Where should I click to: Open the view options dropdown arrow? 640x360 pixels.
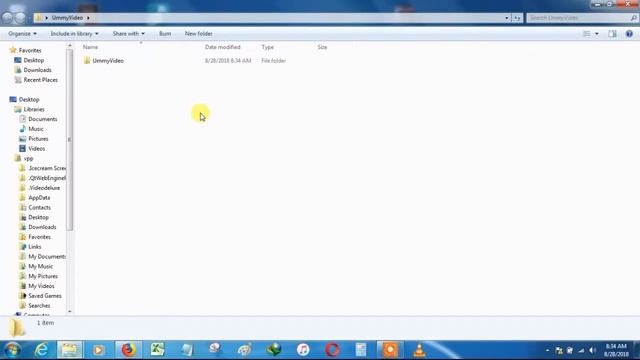[x=597, y=34]
